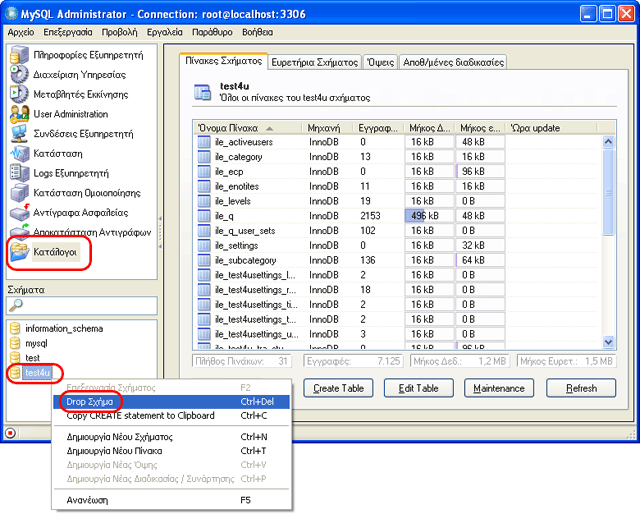The width and height of the screenshot is (640, 514).
Task: Click the ile_subcategory table icon
Action: [x=204, y=260]
